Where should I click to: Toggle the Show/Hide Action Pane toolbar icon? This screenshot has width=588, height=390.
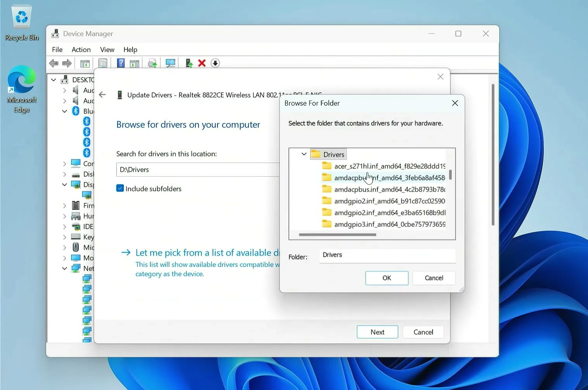click(x=134, y=63)
